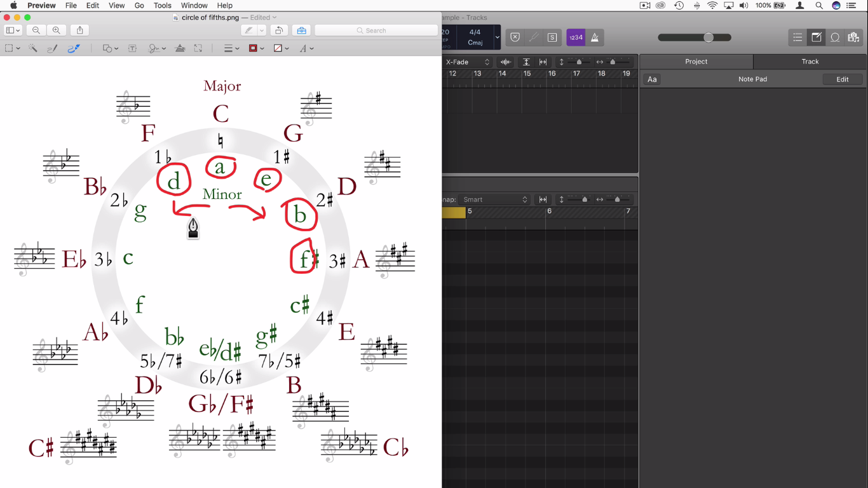Viewport: 868px width, 488px height.
Task: Toggle the Metronome click button
Action: click(x=595, y=37)
